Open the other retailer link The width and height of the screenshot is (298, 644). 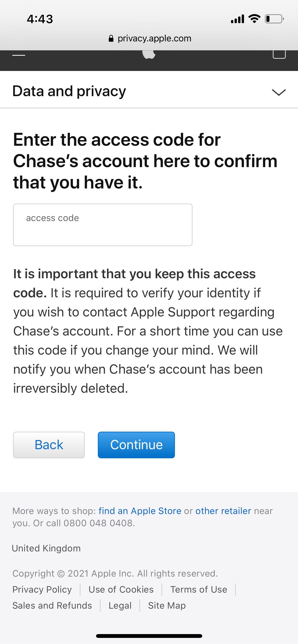point(223,511)
